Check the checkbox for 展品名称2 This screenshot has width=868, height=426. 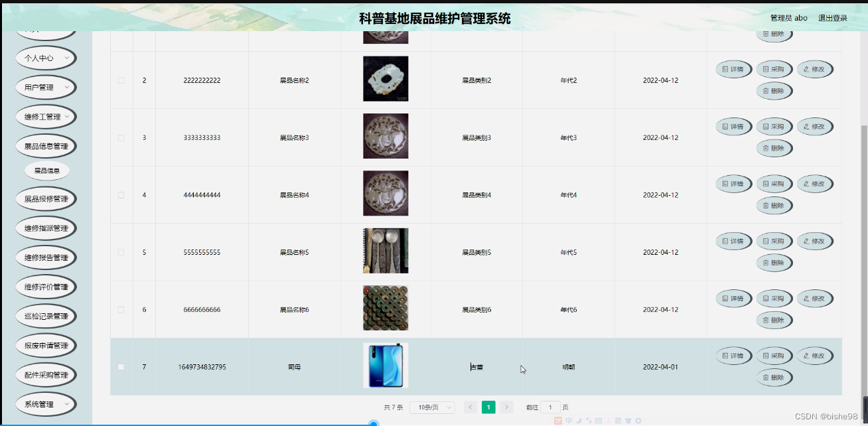pyautogui.click(x=121, y=80)
